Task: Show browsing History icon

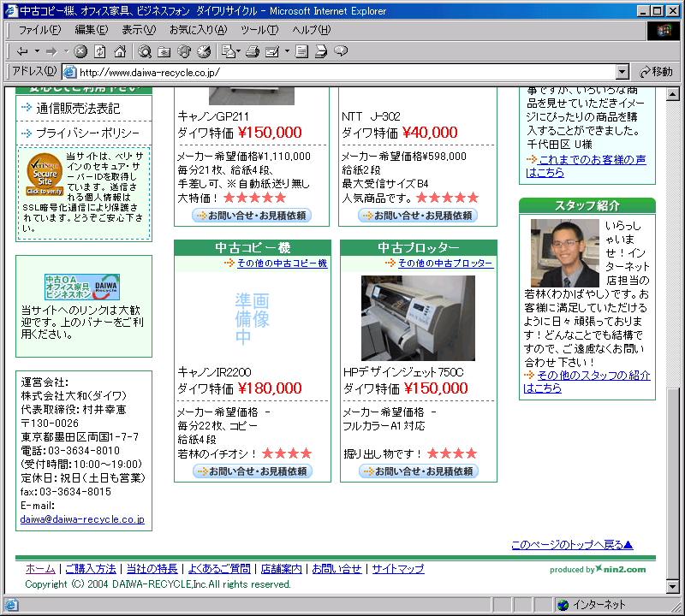Action: point(204,51)
